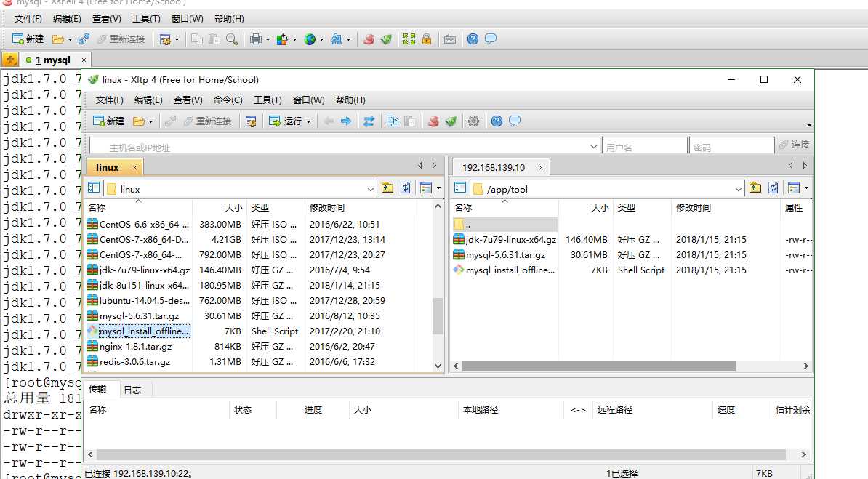Open the Tools menu in Xftp window
This screenshot has width=868, height=479.
point(268,100)
